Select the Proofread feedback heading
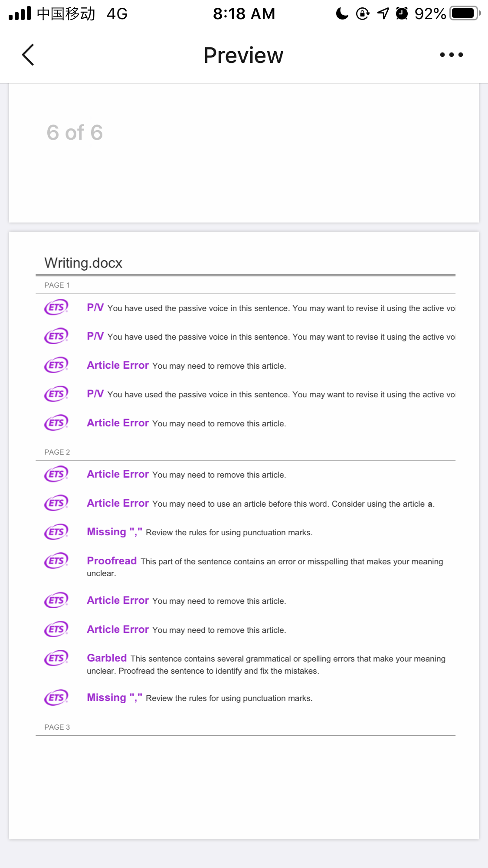Screen dimensions: 488x868 112,561
